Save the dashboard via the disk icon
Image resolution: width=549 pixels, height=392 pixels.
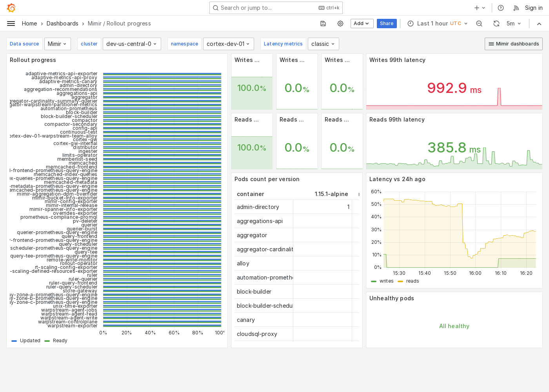tap(323, 24)
